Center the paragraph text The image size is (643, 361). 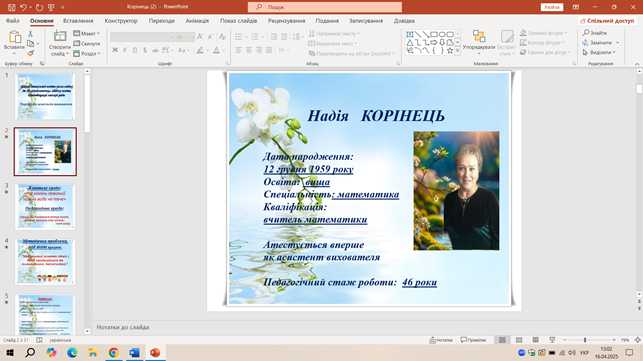click(x=249, y=50)
